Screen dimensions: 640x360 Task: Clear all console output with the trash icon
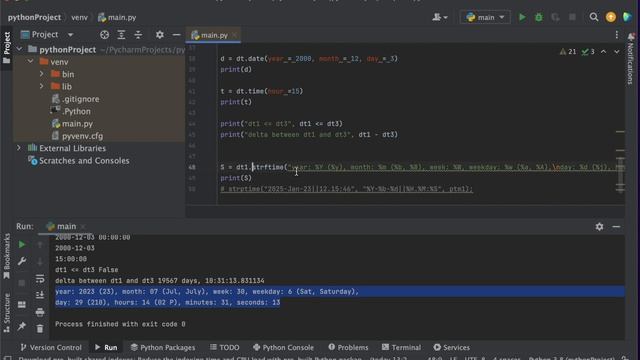[x=40, y=328]
